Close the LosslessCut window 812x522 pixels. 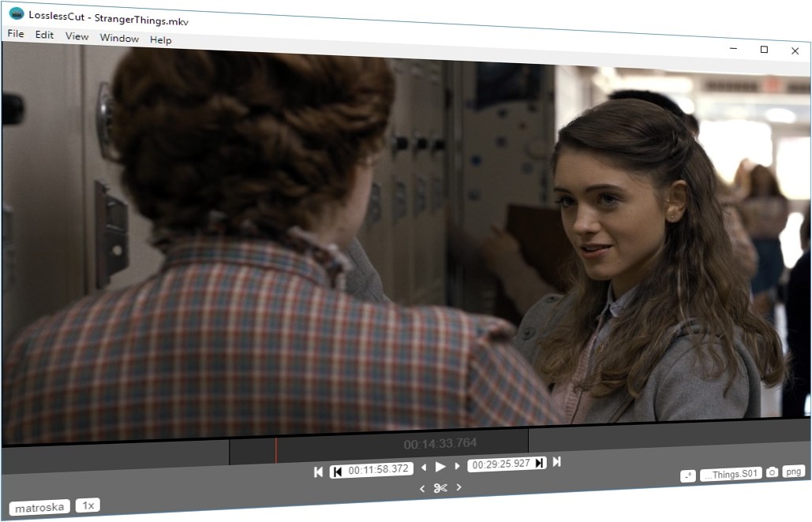[795, 50]
